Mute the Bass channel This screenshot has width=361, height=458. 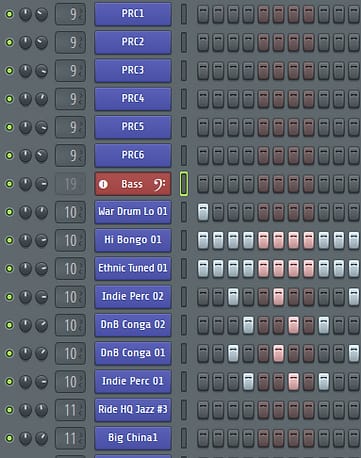(10, 184)
